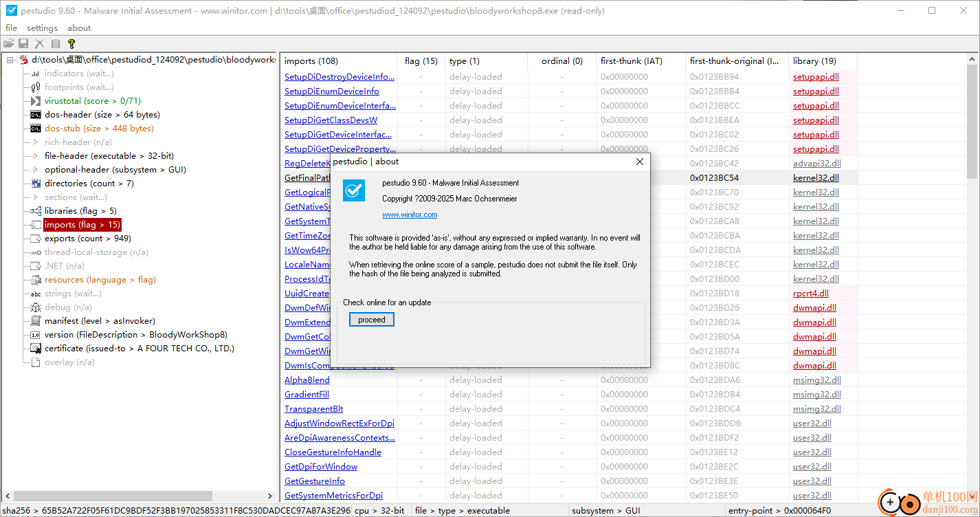Viewport: 980px width, 517px height.
Task: Open the GetSystemMetricsForDpi import link
Action: 333,496
